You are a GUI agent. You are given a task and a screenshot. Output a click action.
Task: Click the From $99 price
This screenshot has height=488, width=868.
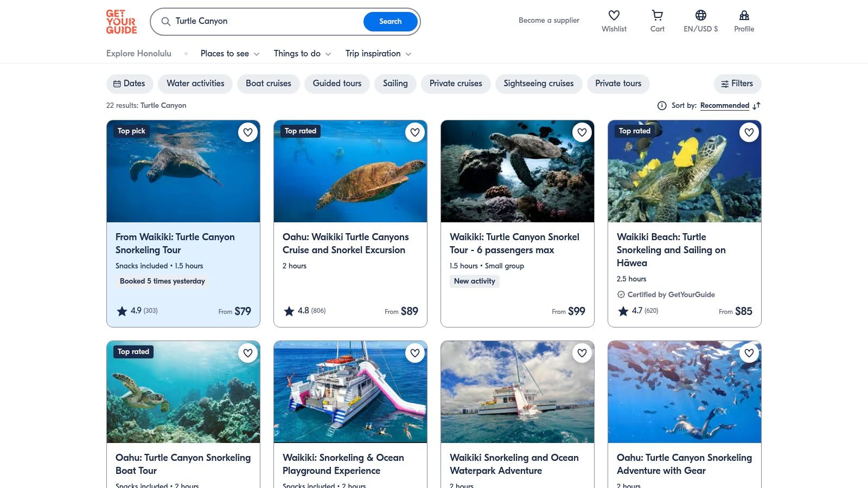tap(569, 311)
